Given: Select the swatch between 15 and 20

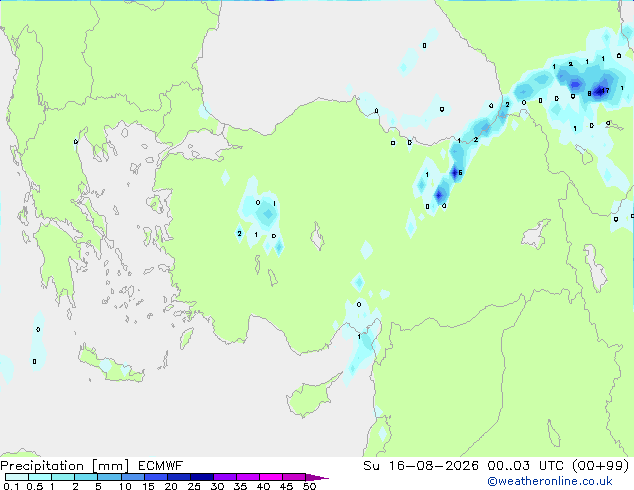Looking at the screenshot, I should 156,477.
